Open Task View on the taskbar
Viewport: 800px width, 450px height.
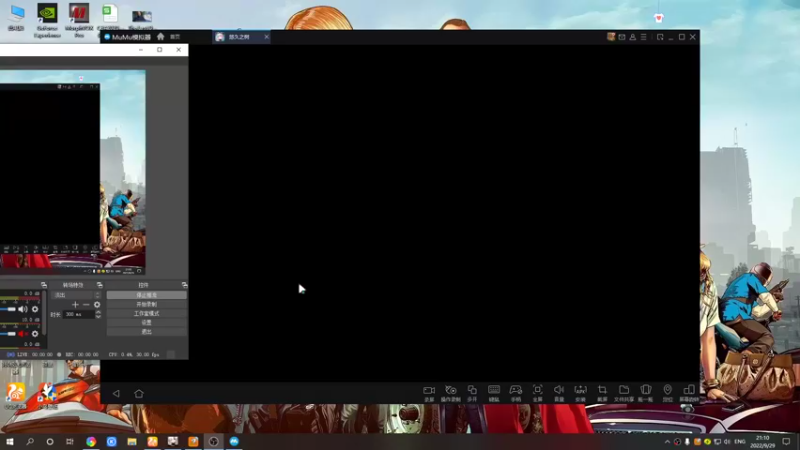pos(70,441)
